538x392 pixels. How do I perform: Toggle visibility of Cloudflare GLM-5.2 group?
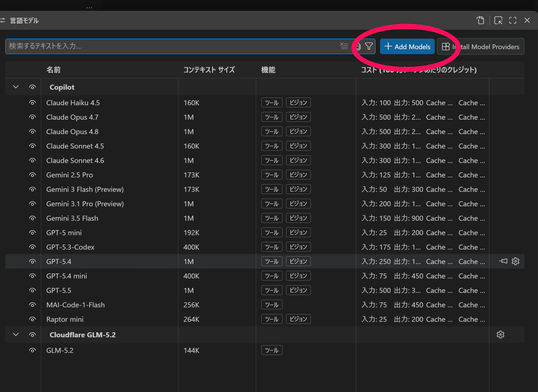point(32,335)
